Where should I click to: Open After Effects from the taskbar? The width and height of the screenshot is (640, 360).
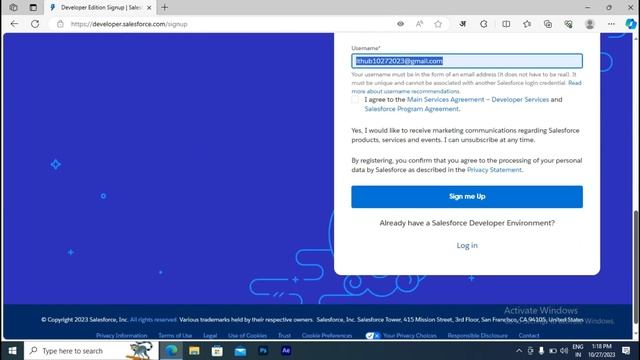point(286,351)
